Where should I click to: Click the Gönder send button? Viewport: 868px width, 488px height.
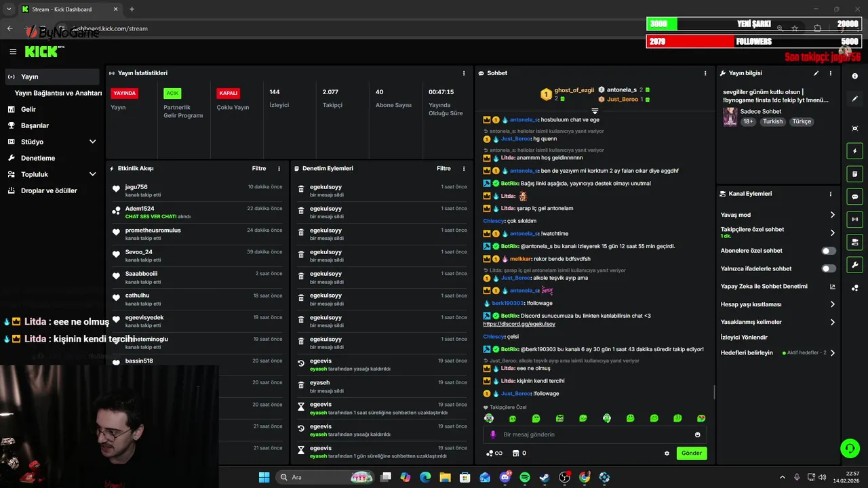point(692,453)
